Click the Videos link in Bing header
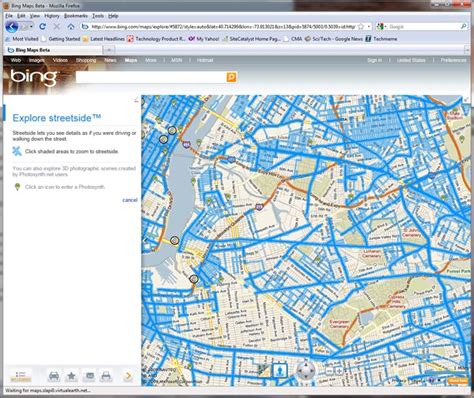The width and height of the screenshot is (474, 398). click(x=60, y=60)
